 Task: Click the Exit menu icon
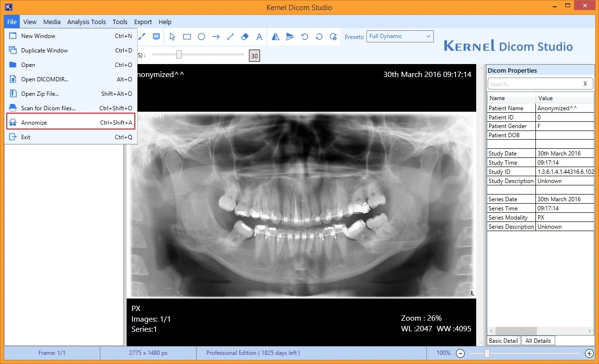tap(13, 137)
